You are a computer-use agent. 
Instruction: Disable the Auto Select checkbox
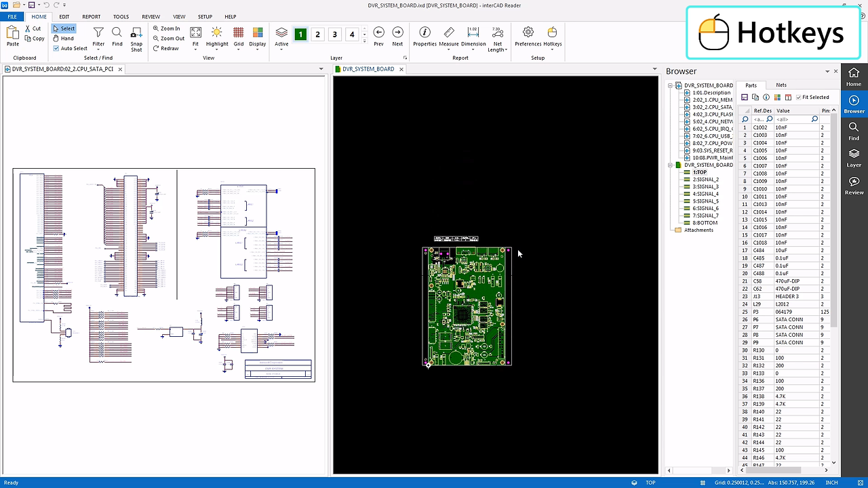[x=56, y=48]
